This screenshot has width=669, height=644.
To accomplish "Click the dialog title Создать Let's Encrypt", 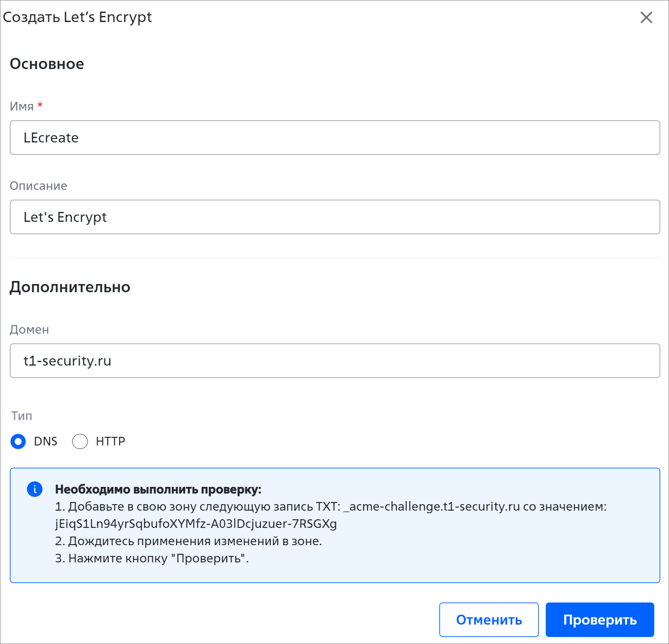I will (x=77, y=17).
